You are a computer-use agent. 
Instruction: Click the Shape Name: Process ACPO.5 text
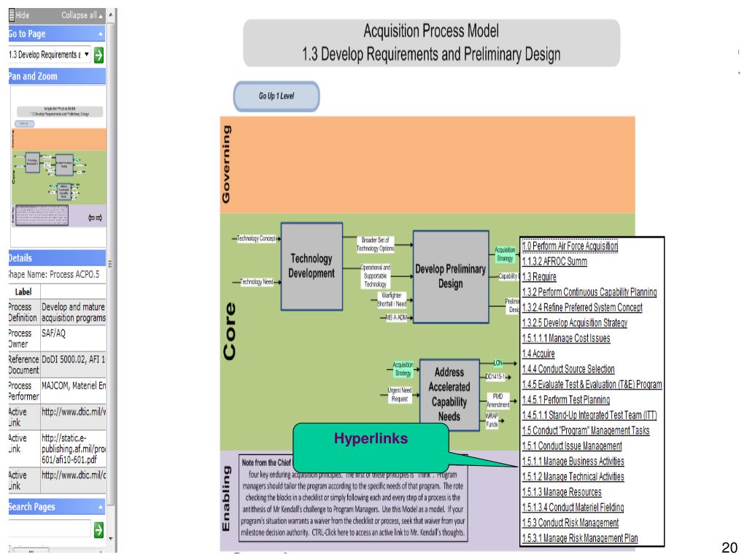[54, 274]
